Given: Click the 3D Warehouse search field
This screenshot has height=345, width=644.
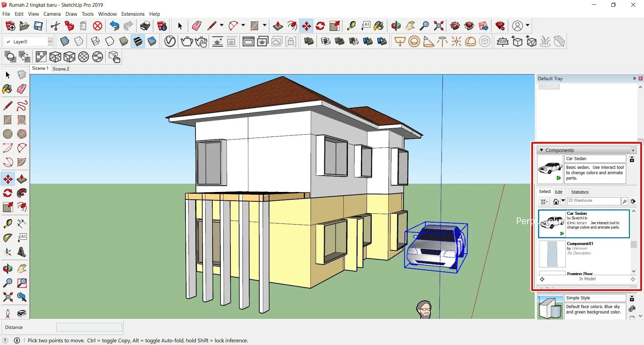Looking at the screenshot, I should pyautogui.click(x=594, y=201).
